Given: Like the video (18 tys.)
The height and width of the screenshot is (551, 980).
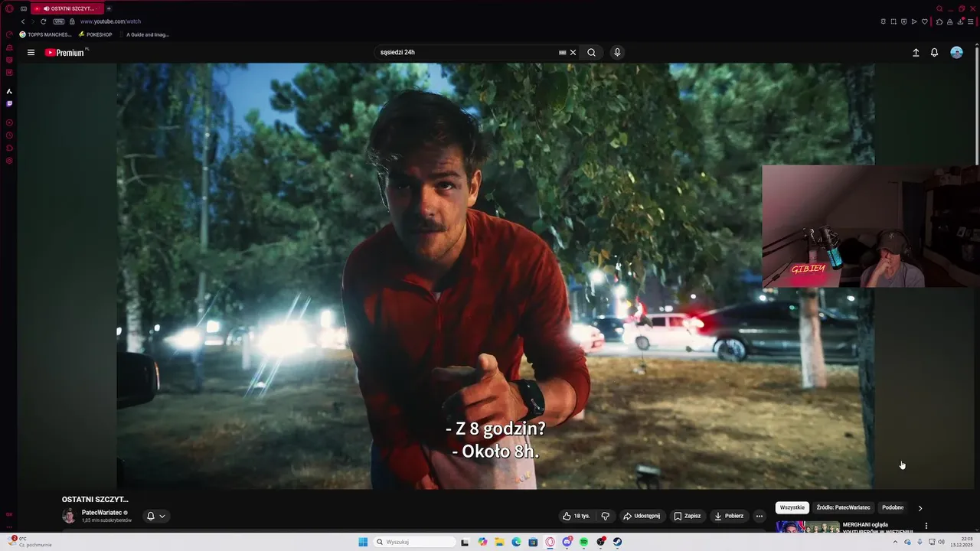Looking at the screenshot, I should [577, 516].
